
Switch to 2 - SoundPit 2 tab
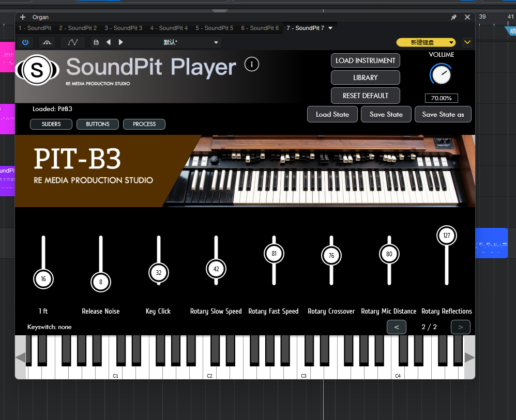coord(78,28)
